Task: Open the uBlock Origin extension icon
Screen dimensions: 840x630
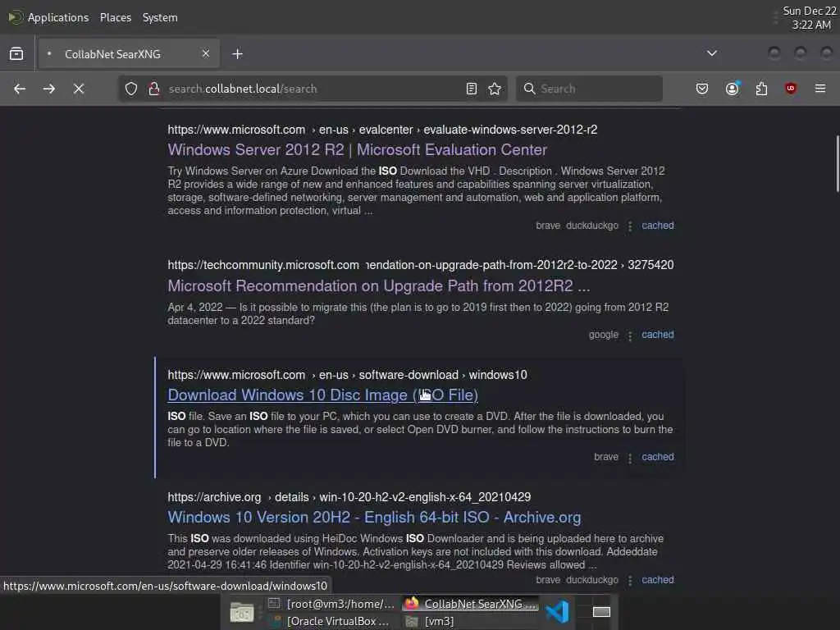Action: point(791,89)
